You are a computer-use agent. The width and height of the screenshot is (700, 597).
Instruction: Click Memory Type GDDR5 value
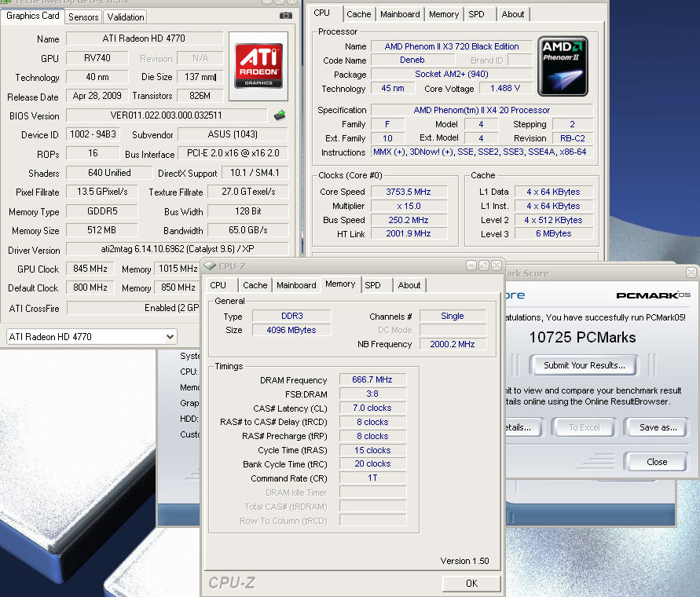click(102, 211)
